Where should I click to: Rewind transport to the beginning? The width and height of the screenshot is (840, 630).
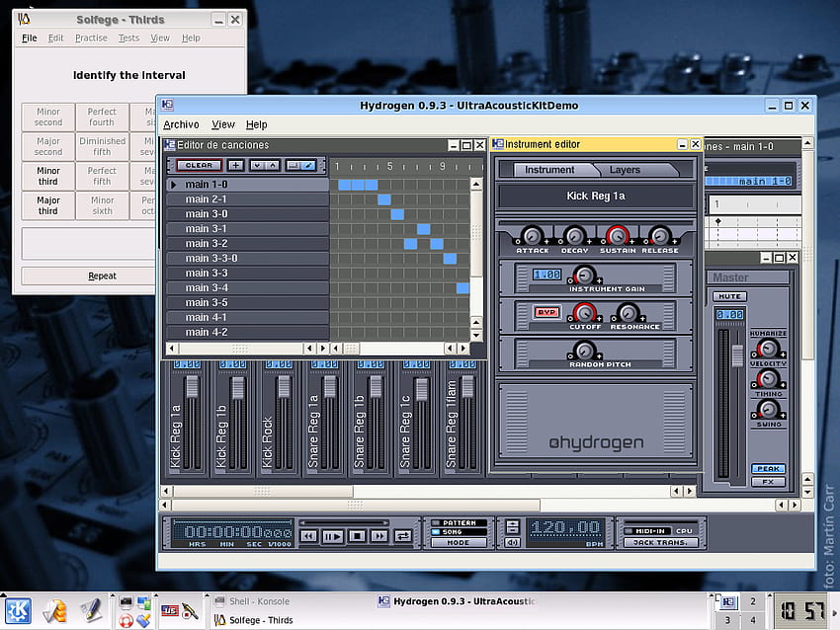(308, 536)
